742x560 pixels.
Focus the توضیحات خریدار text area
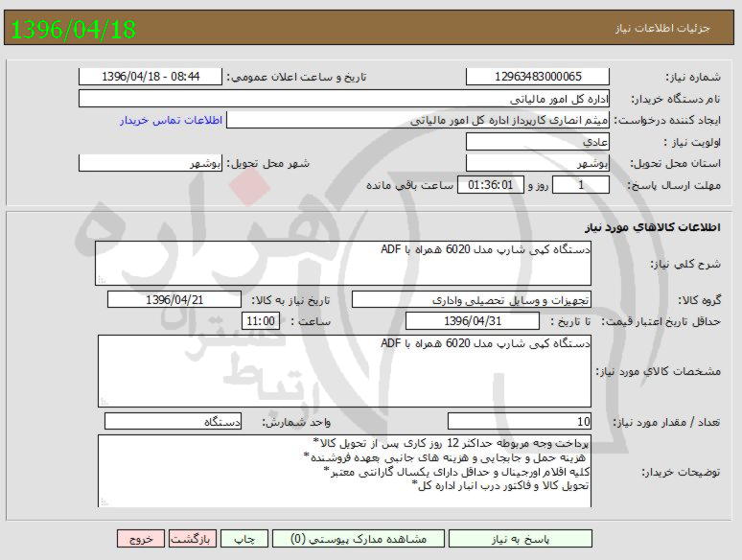tap(344, 470)
